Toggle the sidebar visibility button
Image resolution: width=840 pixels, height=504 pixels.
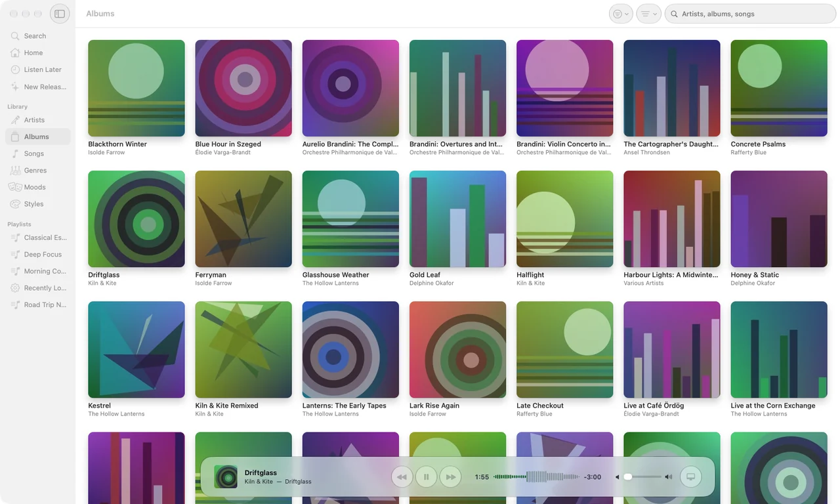(x=60, y=14)
